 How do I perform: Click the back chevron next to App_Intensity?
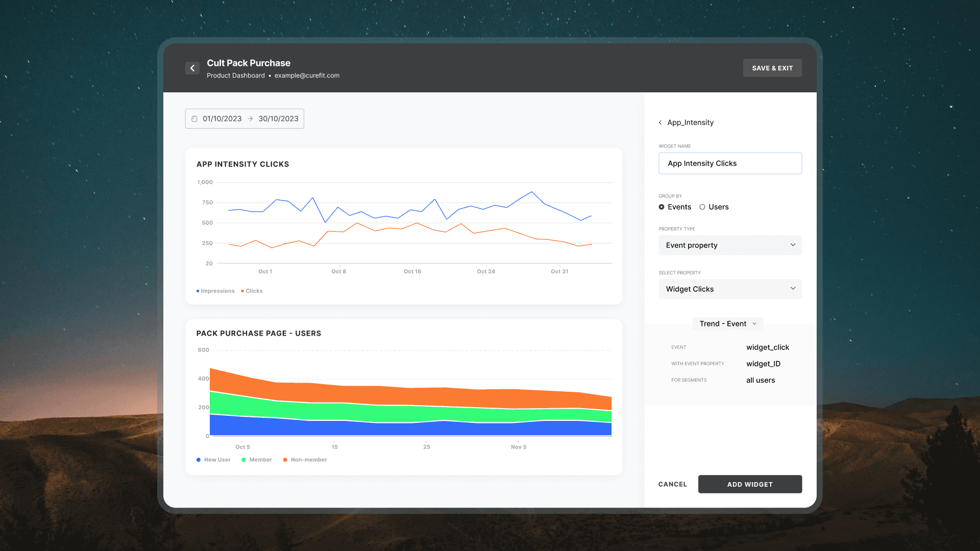click(660, 122)
